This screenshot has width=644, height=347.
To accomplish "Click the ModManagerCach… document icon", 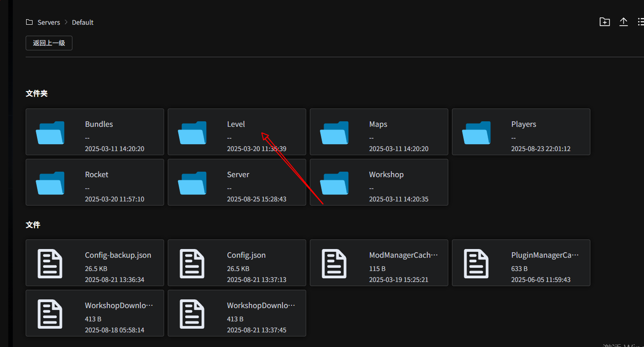I will (334, 263).
